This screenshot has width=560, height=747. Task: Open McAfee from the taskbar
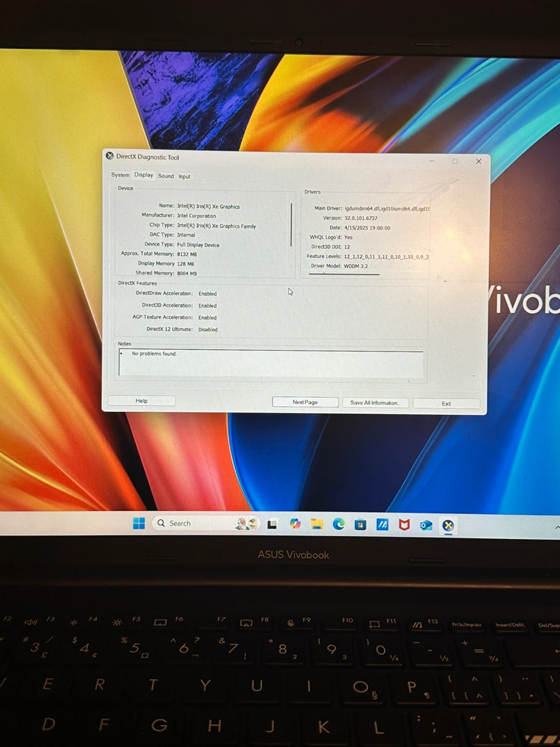404,525
